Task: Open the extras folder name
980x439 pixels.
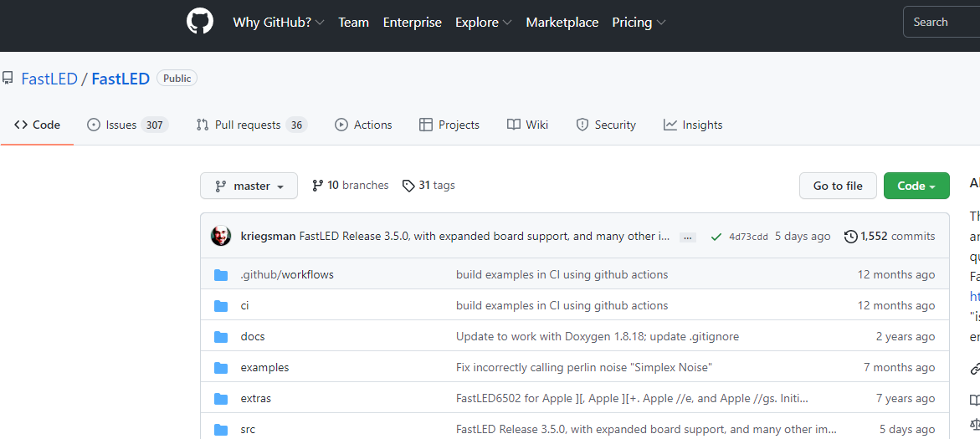Action: click(255, 399)
